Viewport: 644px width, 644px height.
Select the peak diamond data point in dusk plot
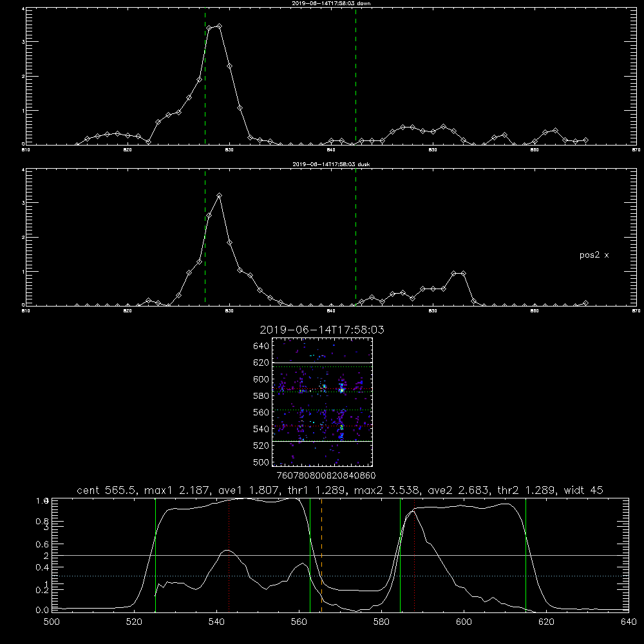coord(220,196)
